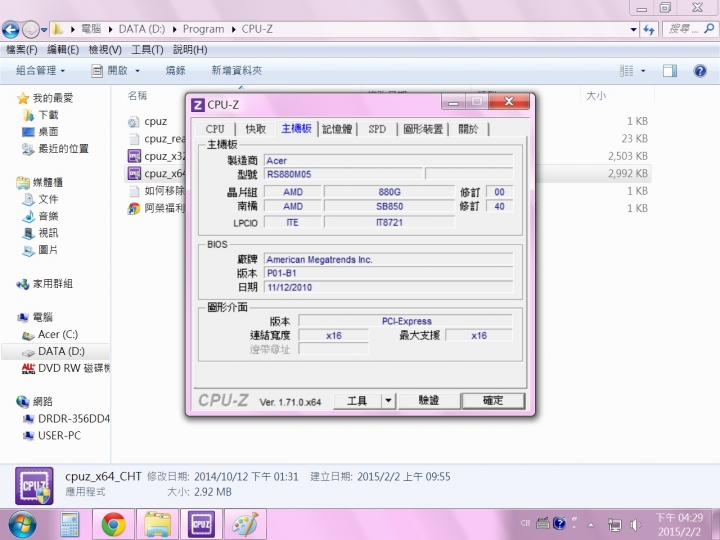720x540 pixels.
Task: Open the 關於 tab in CPU-Z
Action: 468,129
